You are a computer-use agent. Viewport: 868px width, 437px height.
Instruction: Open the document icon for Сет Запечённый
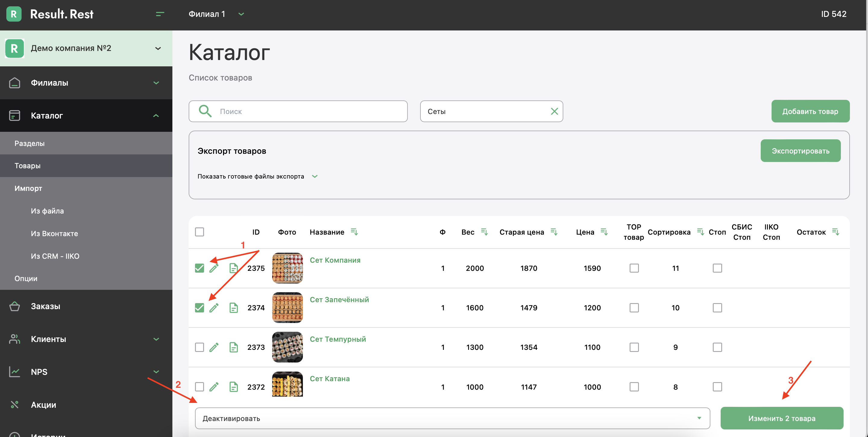(x=234, y=308)
